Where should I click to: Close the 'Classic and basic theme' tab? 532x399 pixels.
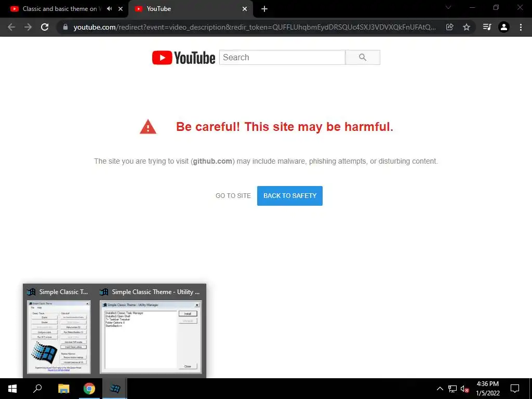121,9
